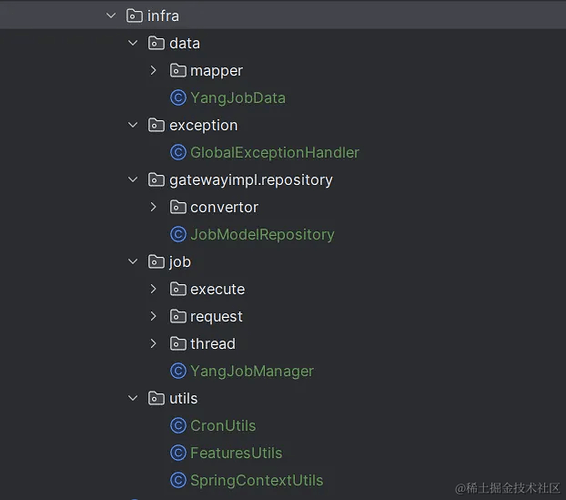
Task: Click the class icon next to GlobalExceptionHandler
Action: tap(178, 152)
